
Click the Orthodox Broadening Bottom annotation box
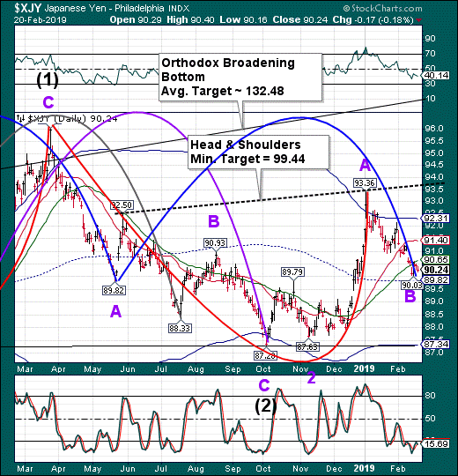[x=240, y=77]
